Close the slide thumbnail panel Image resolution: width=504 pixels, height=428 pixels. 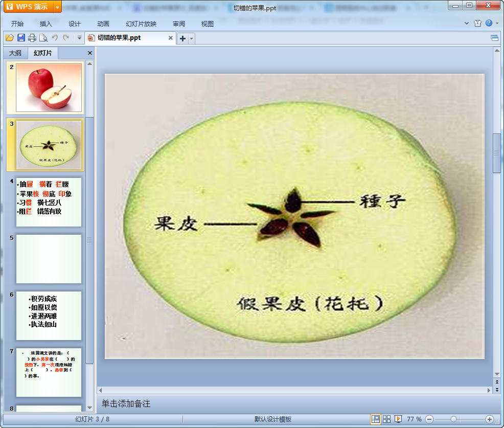point(90,53)
